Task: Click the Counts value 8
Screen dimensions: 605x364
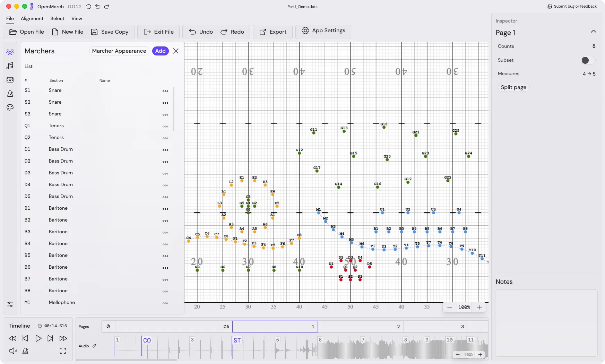Action: click(x=594, y=46)
